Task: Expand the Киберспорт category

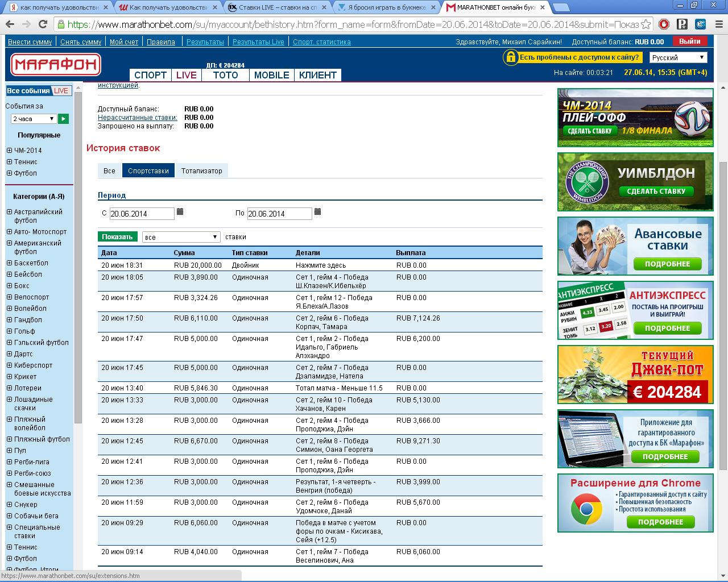Action: coord(9,365)
